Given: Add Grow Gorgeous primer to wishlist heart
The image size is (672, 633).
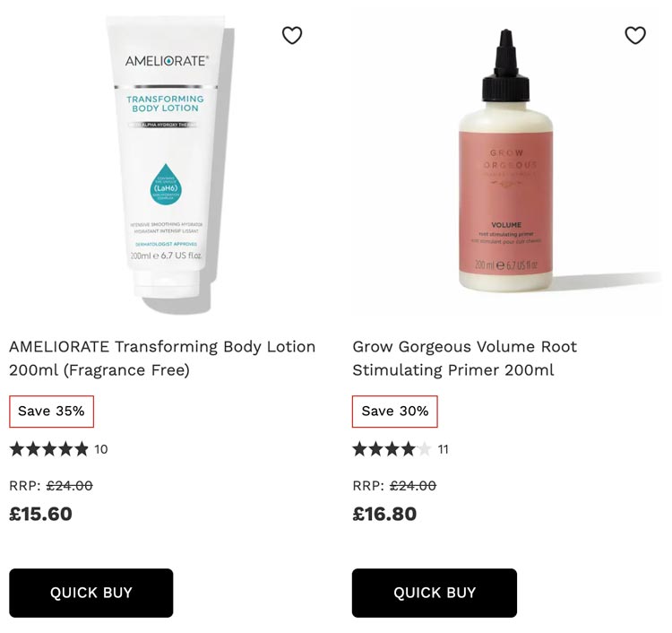Looking at the screenshot, I should 635,35.
